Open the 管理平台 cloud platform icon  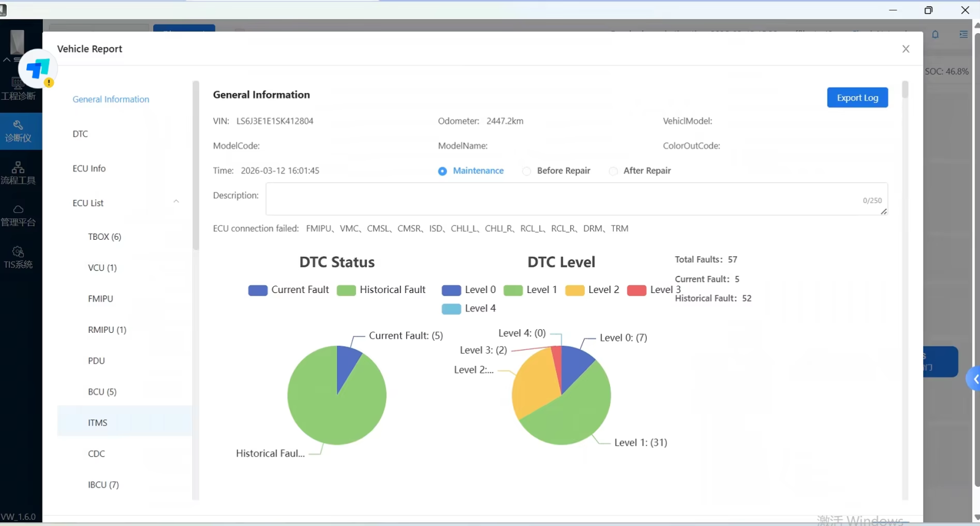click(18, 215)
